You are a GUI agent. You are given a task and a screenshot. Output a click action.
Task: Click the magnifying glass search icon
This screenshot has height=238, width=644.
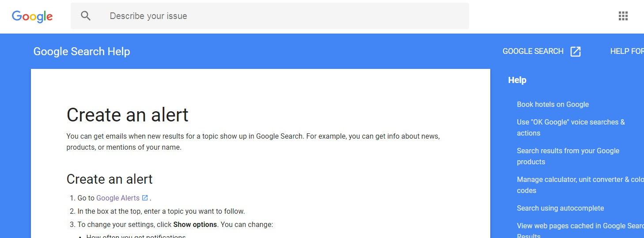(x=86, y=16)
